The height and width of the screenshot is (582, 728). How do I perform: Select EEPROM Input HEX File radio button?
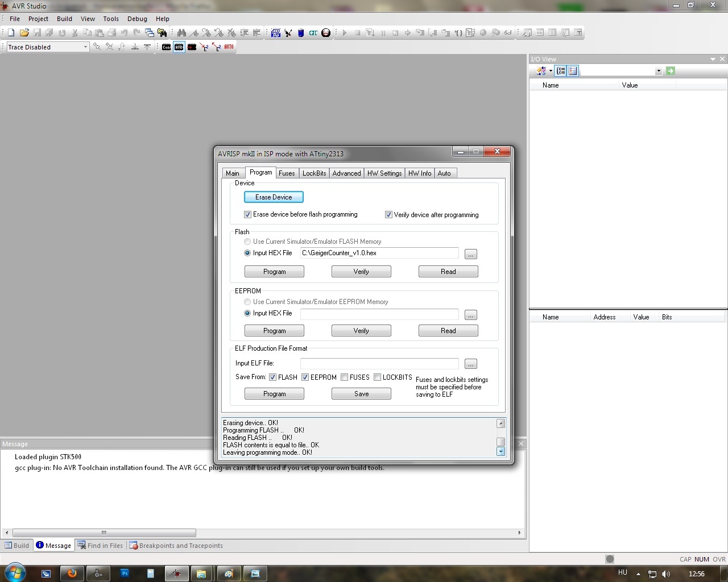(247, 314)
